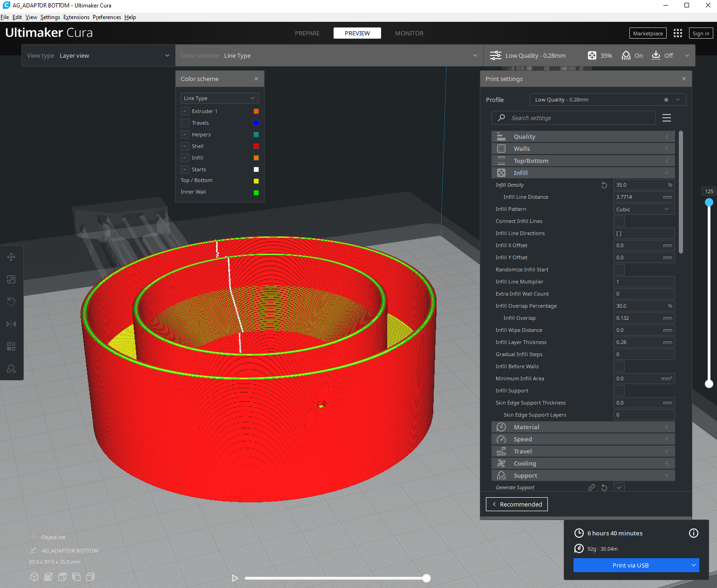Expand the Walls settings category
Screen dimensions: 717x588
tap(583, 149)
